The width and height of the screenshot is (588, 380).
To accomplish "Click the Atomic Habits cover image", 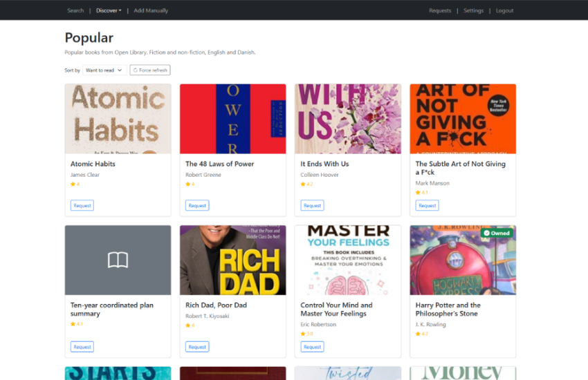I will (118, 119).
